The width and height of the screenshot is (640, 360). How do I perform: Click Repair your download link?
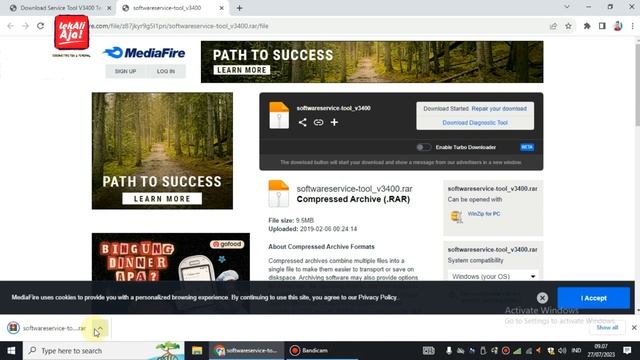(x=499, y=109)
